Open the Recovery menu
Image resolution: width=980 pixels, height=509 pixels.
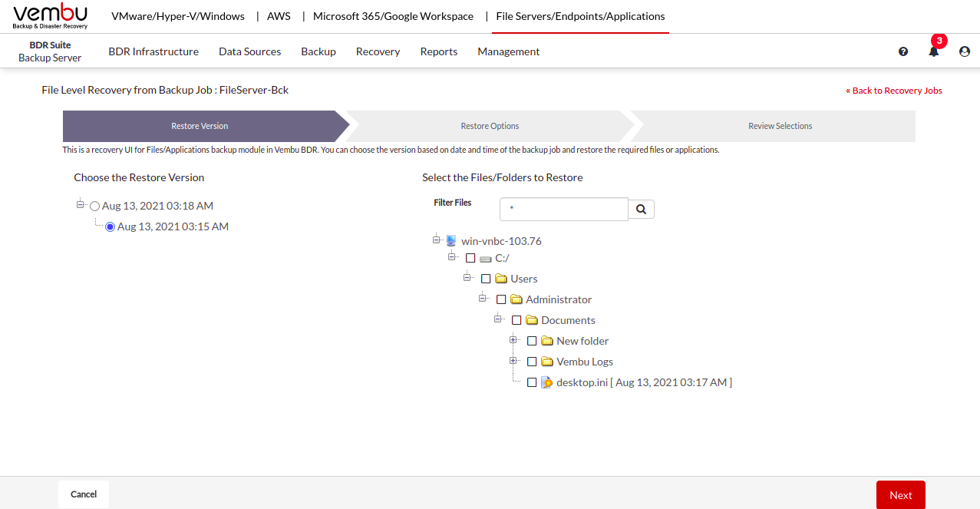click(378, 51)
